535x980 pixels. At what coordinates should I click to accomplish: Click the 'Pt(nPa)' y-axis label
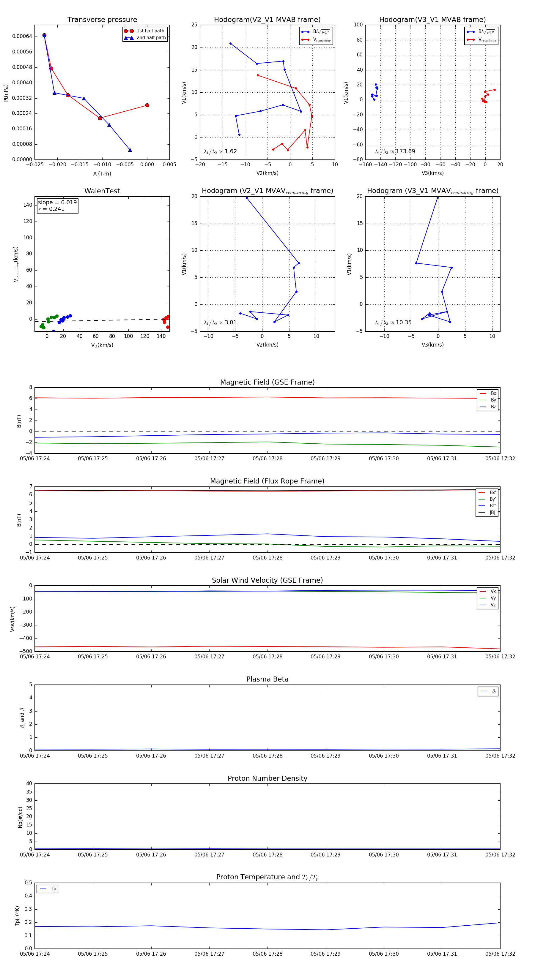6,92
